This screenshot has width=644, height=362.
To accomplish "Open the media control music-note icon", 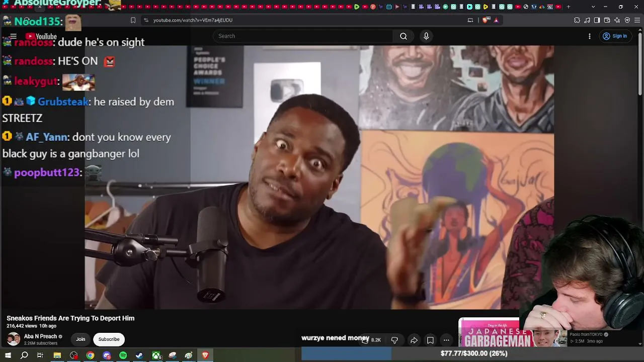I will (587, 20).
